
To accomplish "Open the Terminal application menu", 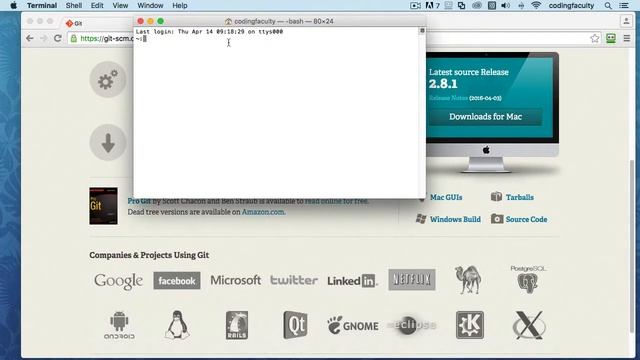I will coord(42,5).
